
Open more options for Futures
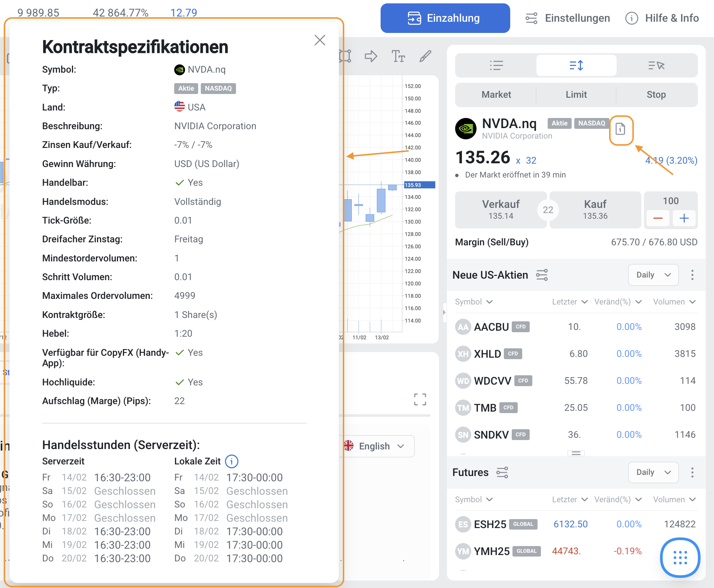point(692,472)
